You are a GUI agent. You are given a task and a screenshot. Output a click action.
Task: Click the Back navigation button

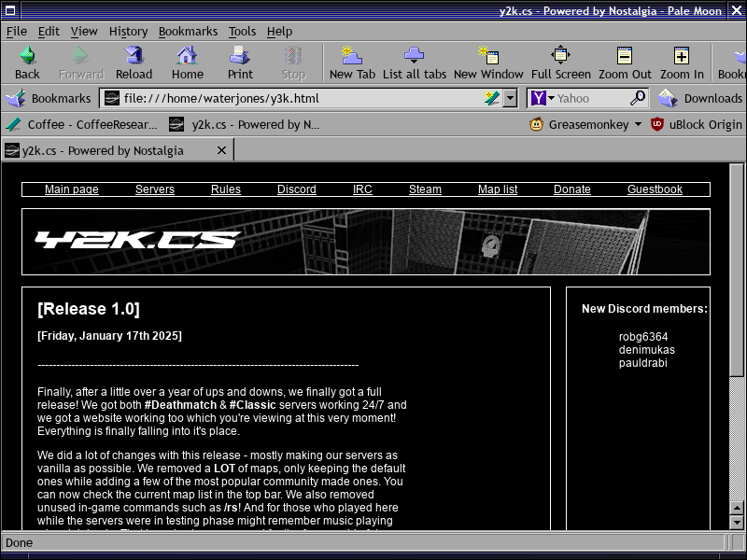click(x=27, y=63)
